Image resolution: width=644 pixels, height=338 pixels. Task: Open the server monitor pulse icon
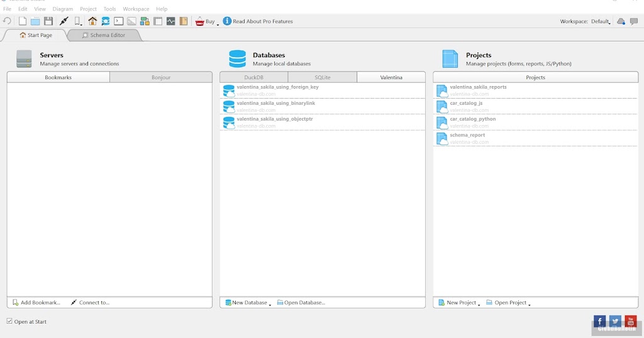(x=171, y=21)
